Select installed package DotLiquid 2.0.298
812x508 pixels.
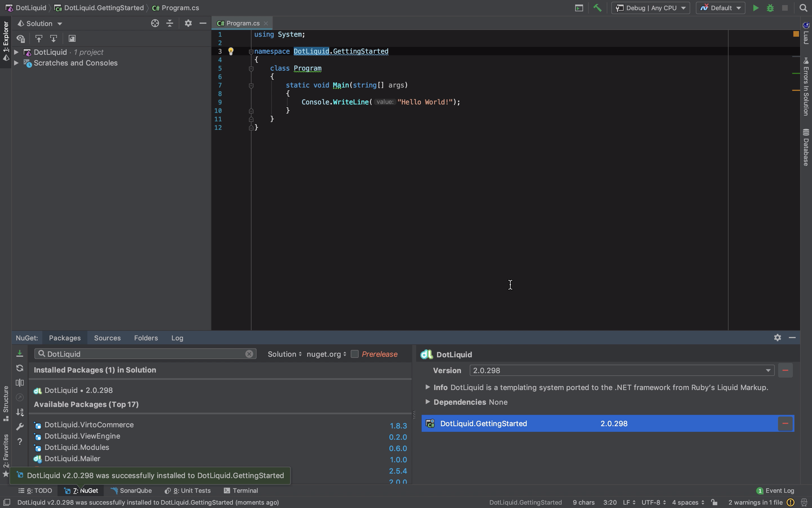[220, 390]
